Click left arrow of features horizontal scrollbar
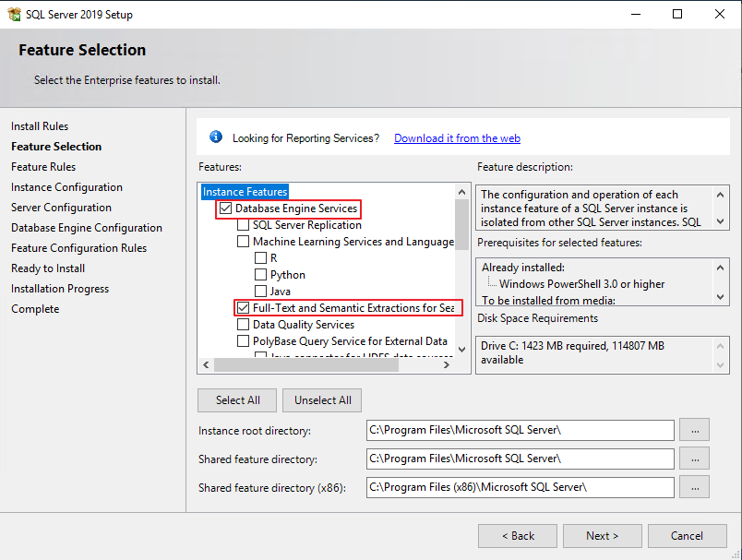Screen dimensions: 742x560 pyautogui.click(x=206, y=364)
